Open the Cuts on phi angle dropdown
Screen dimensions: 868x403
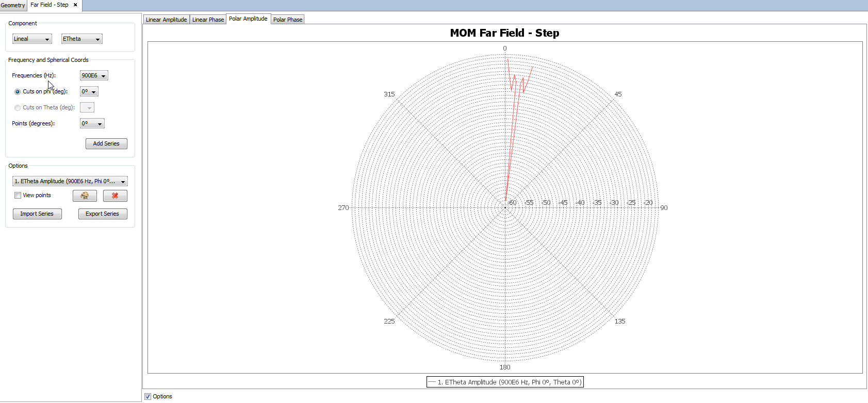point(89,92)
